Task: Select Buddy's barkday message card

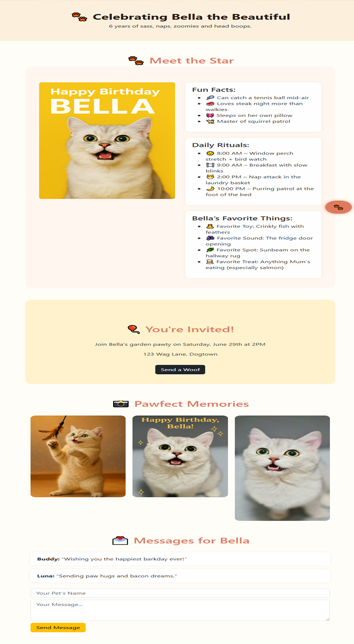Action: 180,559
